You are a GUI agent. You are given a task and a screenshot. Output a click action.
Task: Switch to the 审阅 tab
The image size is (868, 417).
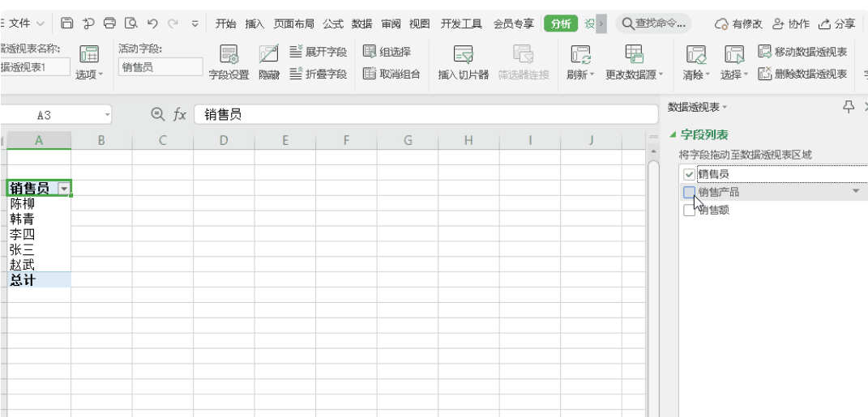click(x=391, y=23)
